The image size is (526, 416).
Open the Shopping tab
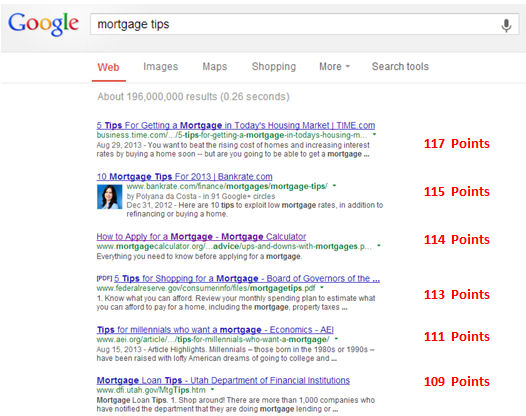[x=274, y=66]
